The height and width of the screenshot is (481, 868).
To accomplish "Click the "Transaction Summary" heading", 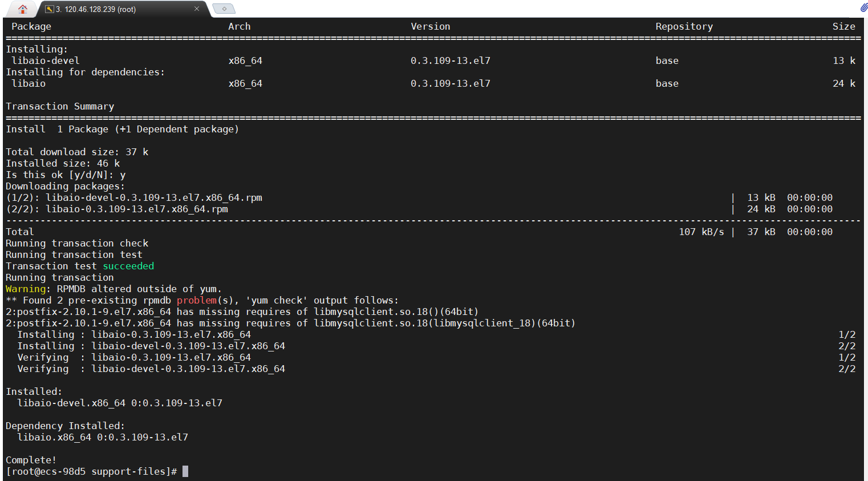I will click(x=60, y=106).
